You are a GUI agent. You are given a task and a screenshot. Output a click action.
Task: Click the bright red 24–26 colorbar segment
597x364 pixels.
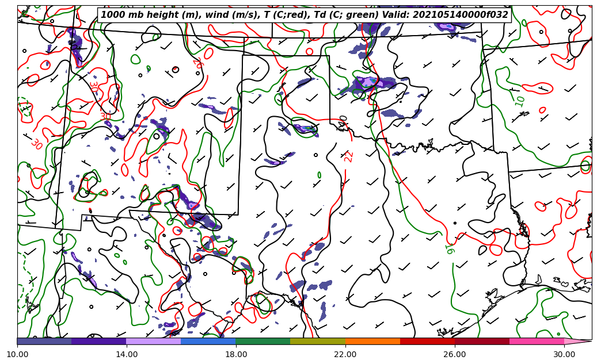(x=427, y=341)
